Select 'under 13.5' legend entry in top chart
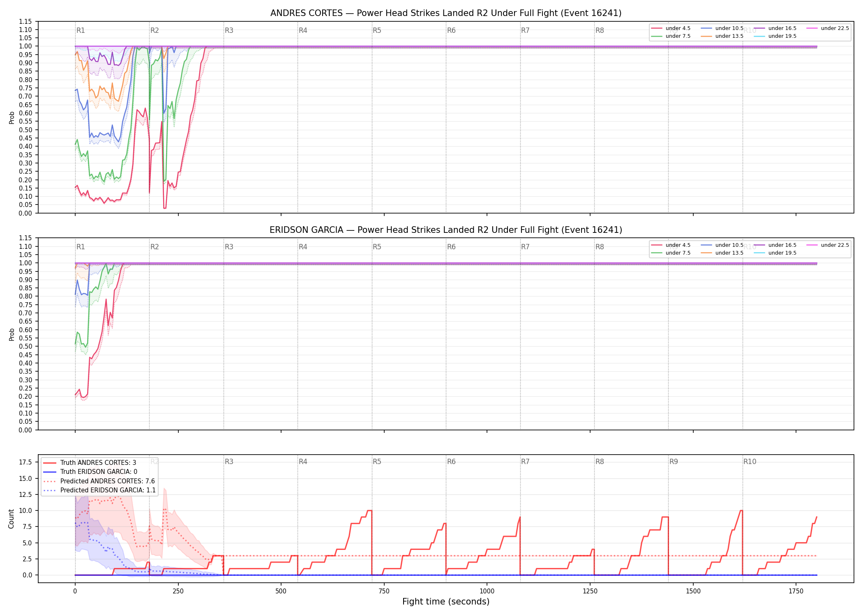The width and height of the screenshot is (863, 616). [x=722, y=36]
